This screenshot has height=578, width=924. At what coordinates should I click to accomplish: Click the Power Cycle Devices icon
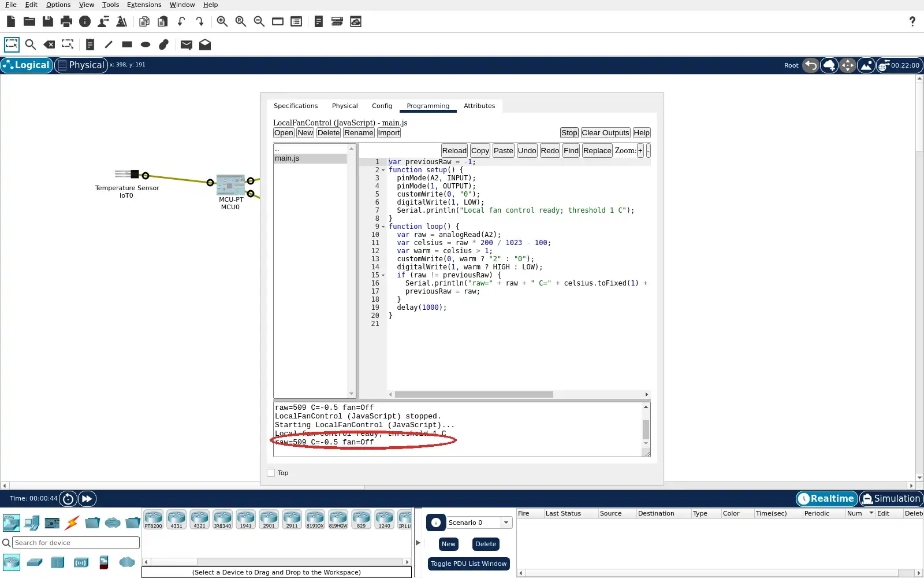pyautogui.click(x=68, y=498)
